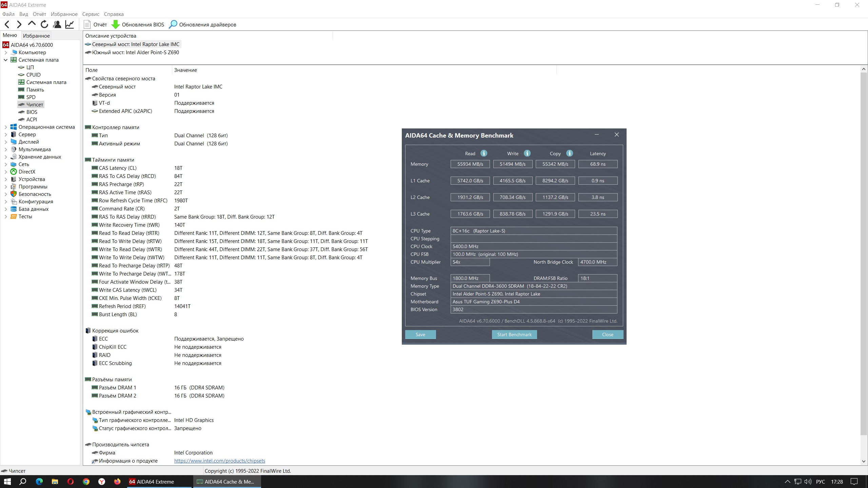The image size is (868, 488).
Task: Click Обновления драйверов magnifier icon
Action: click(x=173, y=24)
